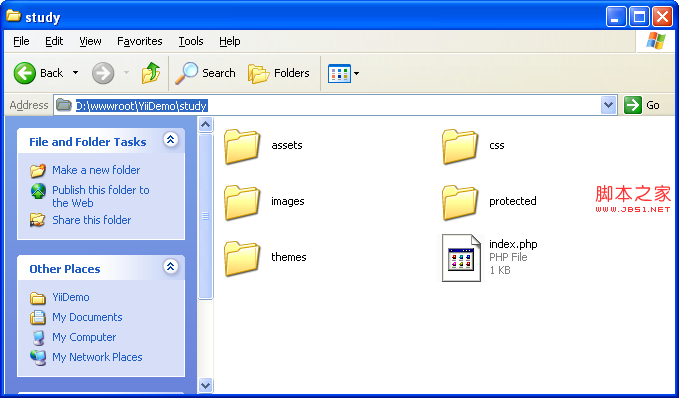
Task: Click the Views icon in toolbar
Action: [x=339, y=74]
